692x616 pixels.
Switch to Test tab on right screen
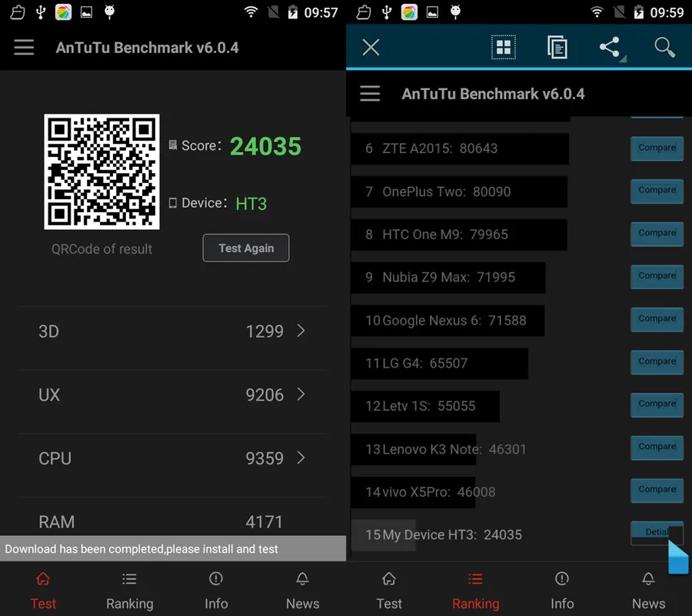tap(389, 590)
